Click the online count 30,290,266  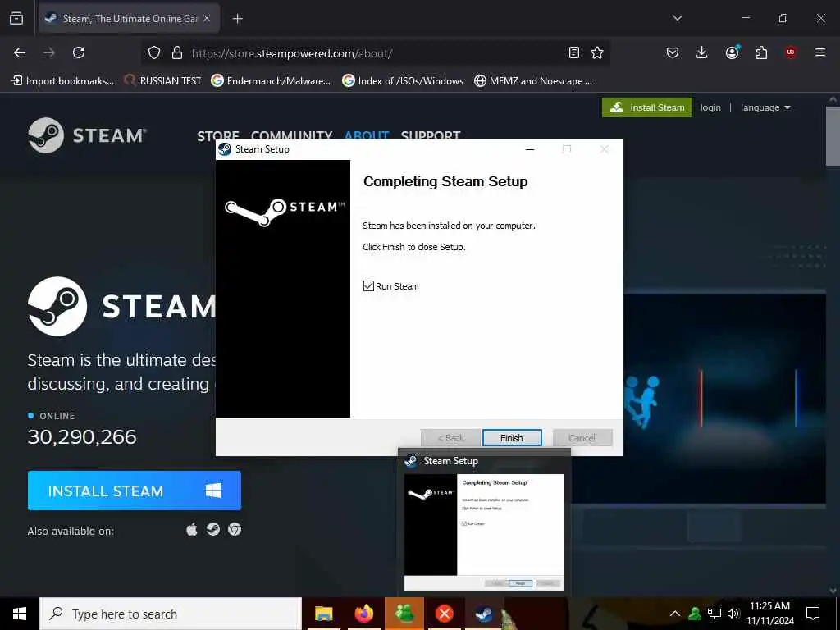(82, 437)
